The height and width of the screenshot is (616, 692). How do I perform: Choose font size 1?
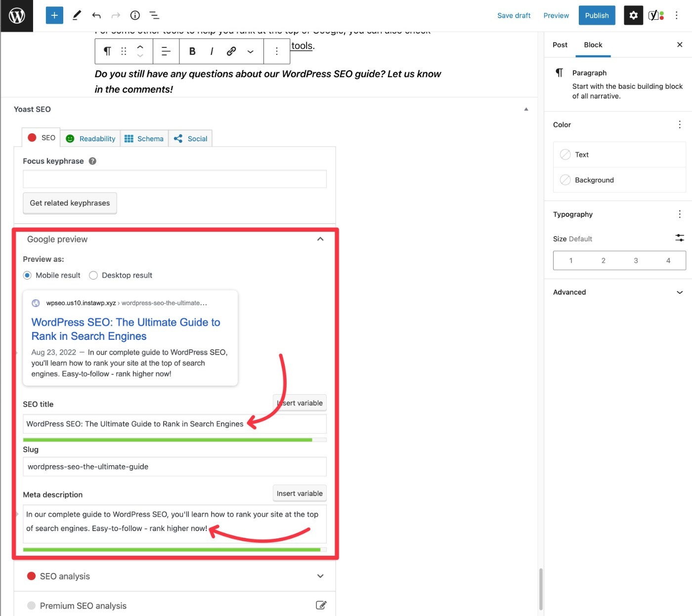(x=570, y=260)
